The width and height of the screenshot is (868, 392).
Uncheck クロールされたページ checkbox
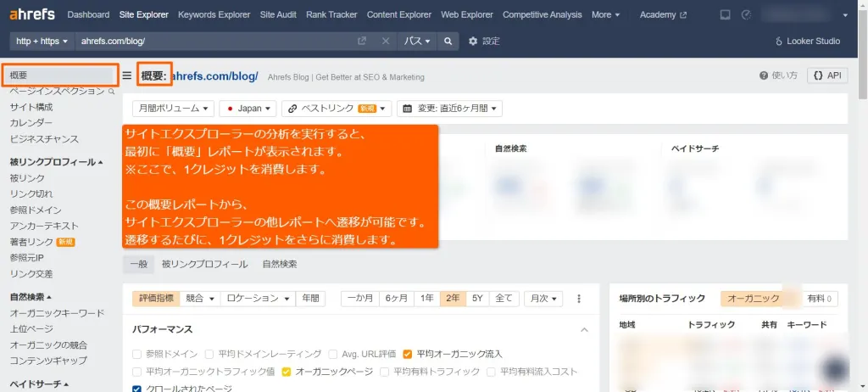[x=136, y=389]
